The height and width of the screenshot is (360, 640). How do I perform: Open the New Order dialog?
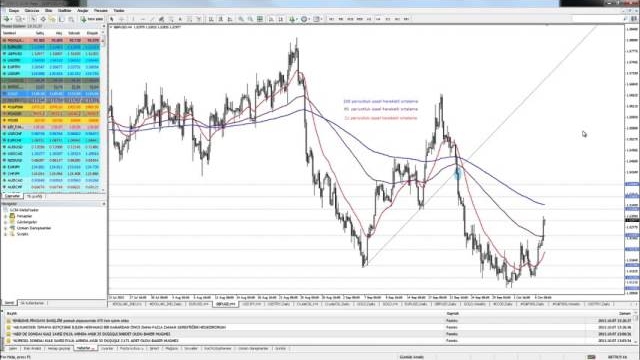(92, 19)
